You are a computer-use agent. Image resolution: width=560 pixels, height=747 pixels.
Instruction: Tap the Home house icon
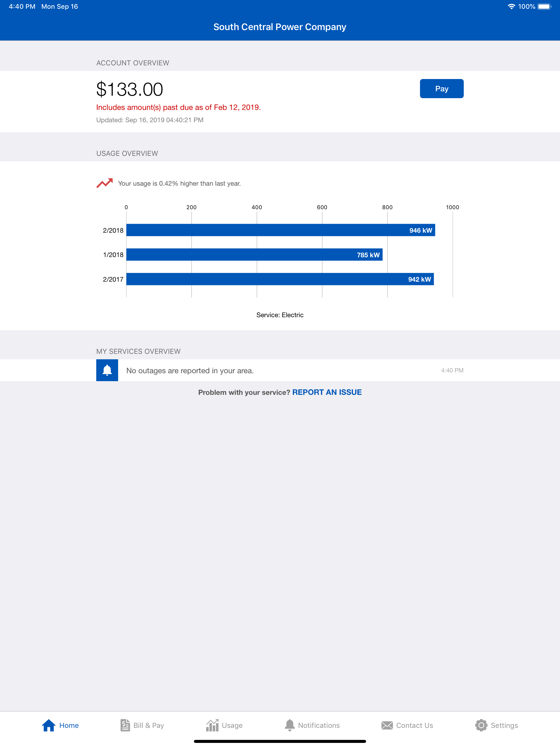[x=49, y=725]
